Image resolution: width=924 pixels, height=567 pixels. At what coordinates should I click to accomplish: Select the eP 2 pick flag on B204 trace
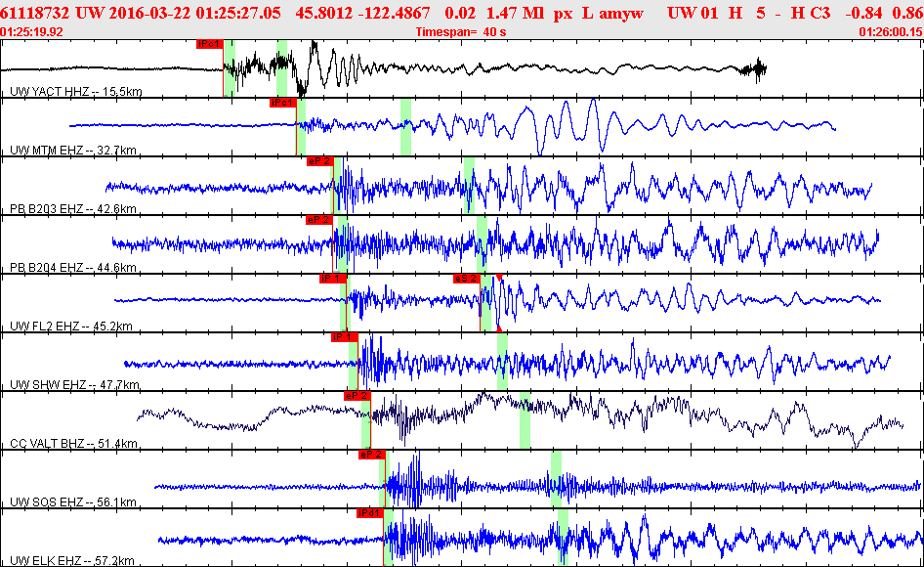(318, 220)
